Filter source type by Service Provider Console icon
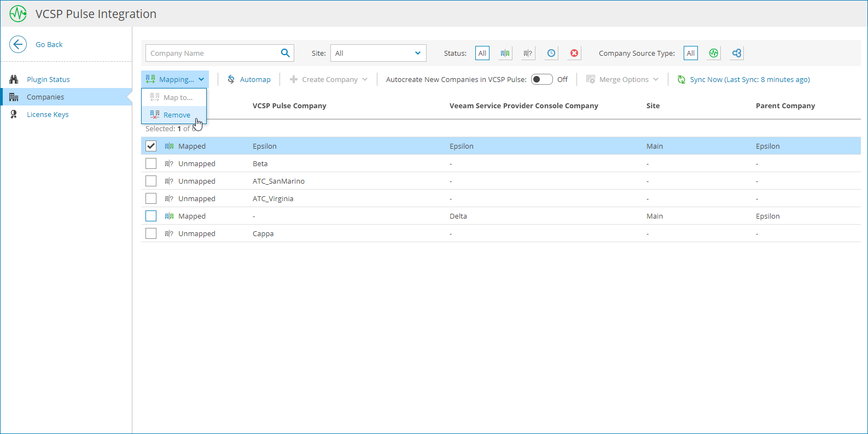The height and width of the screenshot is (434, 868). click(x=737, y=53)
